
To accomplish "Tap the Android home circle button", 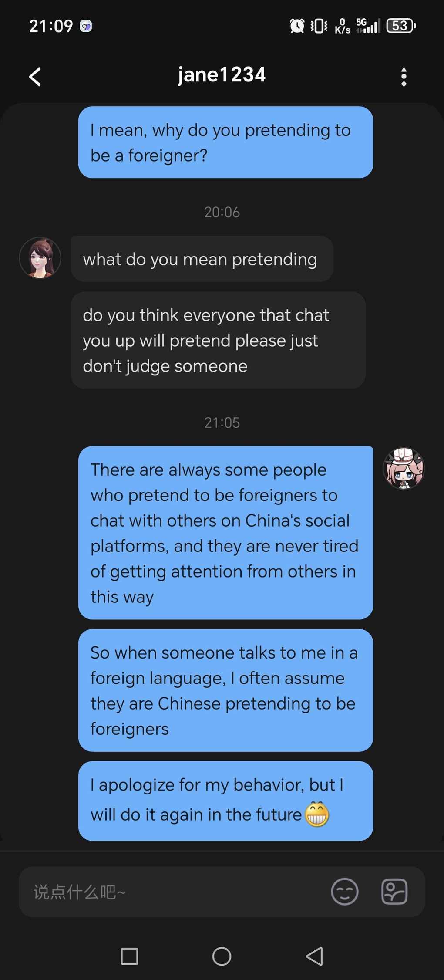I will (222, 956).
